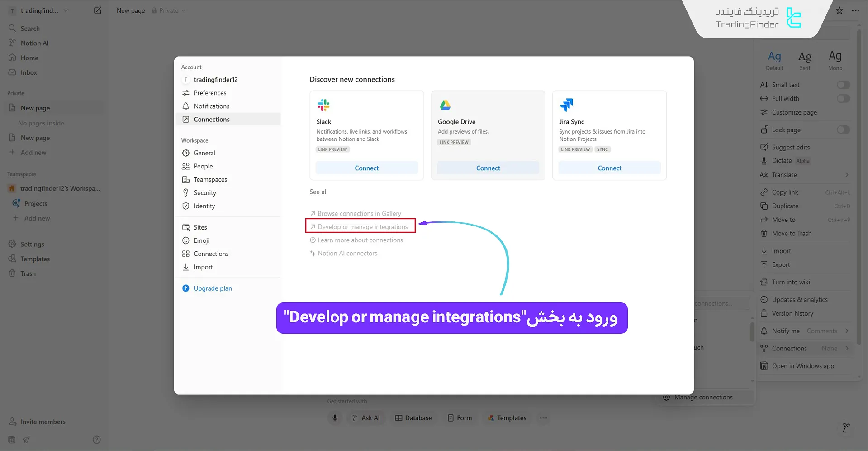
Task: Select the Jira Sync connection icon
Action: tap(566, 105)
